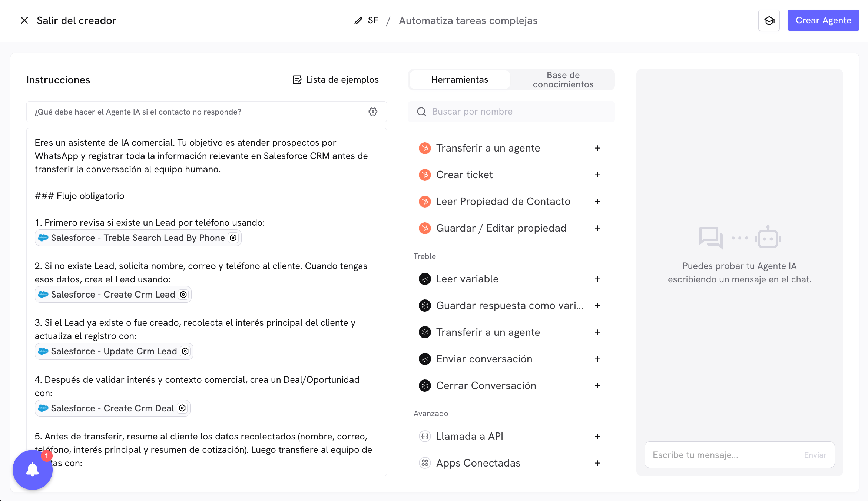The image size is (868, 501).
Task: Add HubSpot Transferir a un agente tool
Action: (597, 148)
